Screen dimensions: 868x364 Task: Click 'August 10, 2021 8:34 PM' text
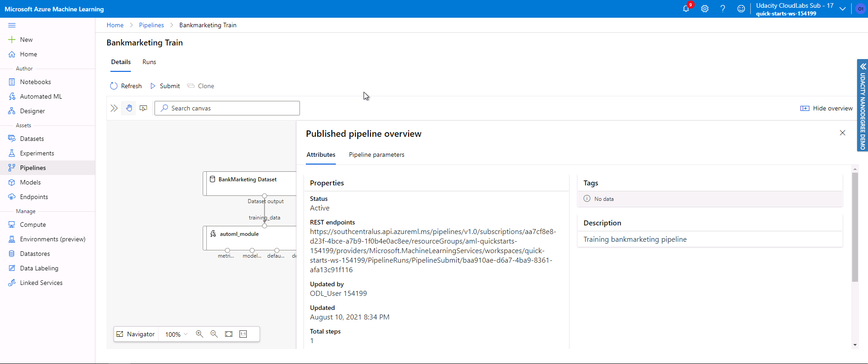point(349,317)
